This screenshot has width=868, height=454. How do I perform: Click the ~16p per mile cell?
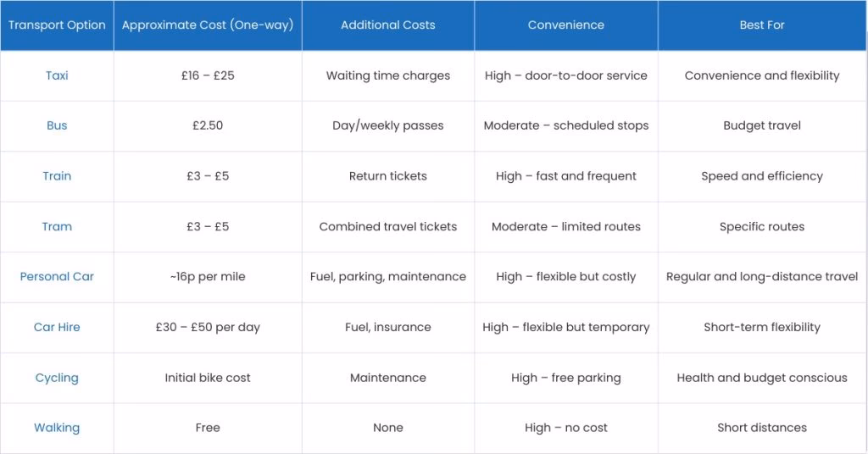tap(208, 277)
